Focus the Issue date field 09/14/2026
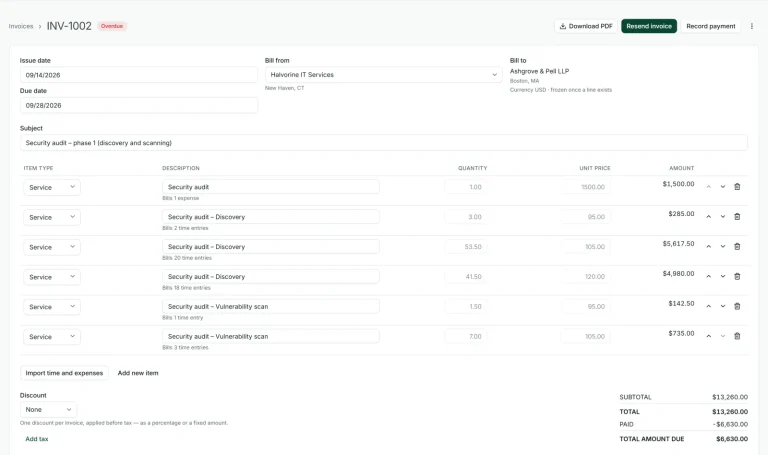The height and width of the screenshot is (455, 768). (x=139, y=75)
